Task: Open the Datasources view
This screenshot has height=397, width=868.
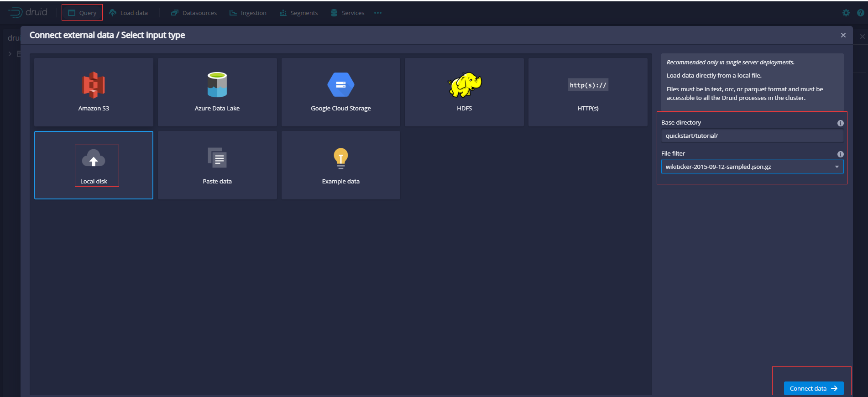Action: point(194,13)
